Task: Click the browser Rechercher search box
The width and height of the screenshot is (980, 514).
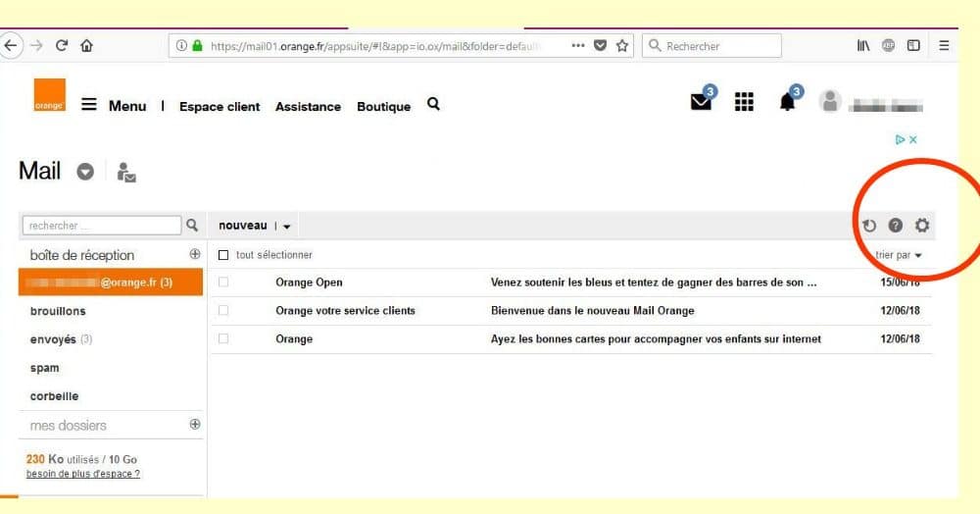Action: click(711, 46)
